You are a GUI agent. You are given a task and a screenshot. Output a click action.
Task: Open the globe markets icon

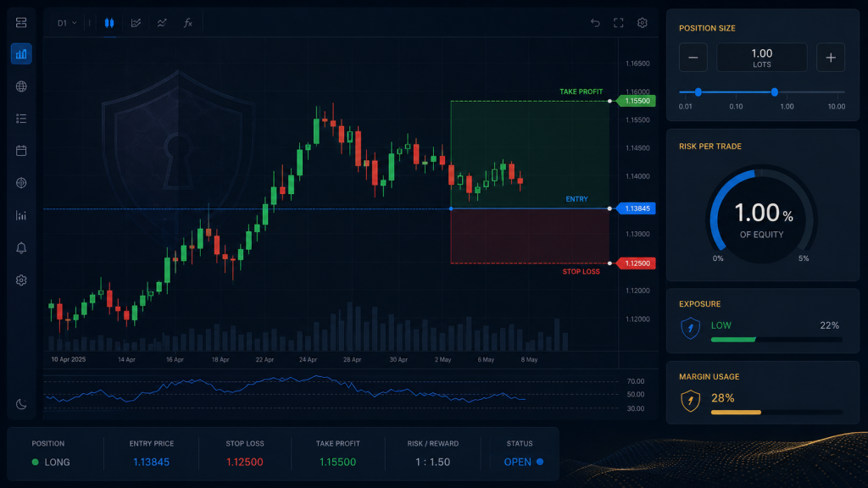coord(21,86)
